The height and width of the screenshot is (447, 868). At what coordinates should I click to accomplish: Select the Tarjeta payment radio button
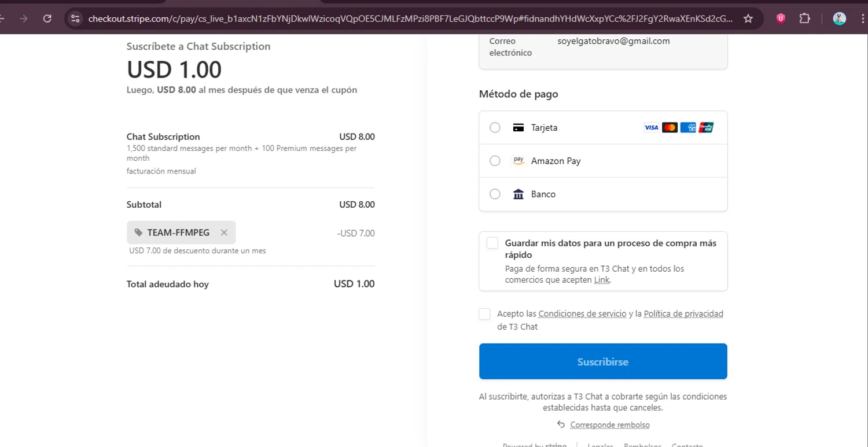point(495,128)
